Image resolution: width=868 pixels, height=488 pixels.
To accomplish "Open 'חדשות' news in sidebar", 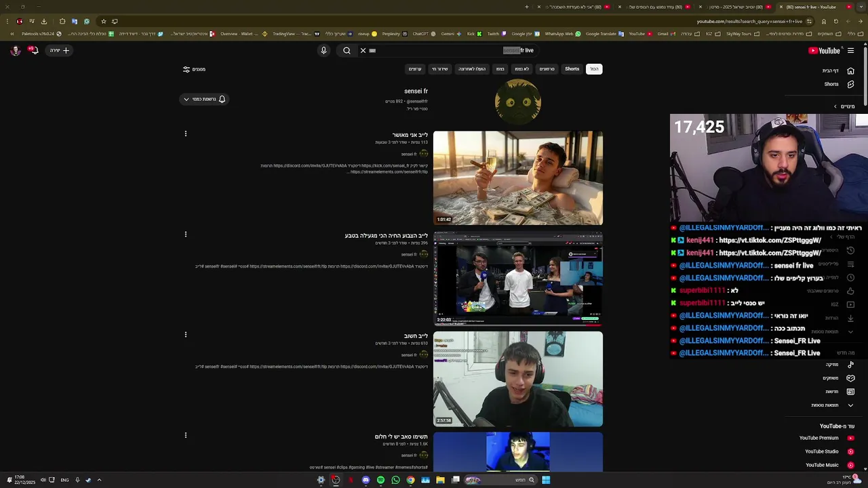I will point(838,392).
